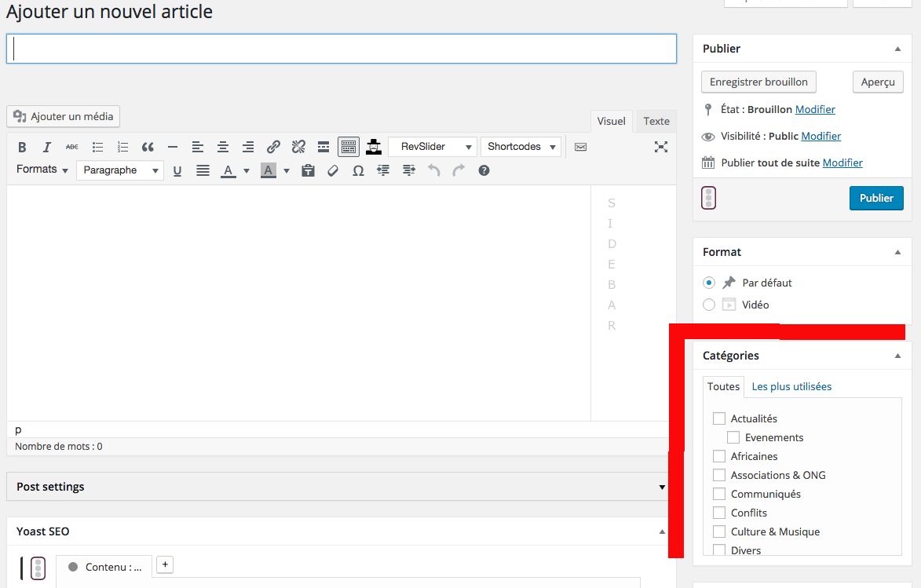Enable distraction-free fullscreen mode
This screenshot has height=588, width=921.
pos(661,147)
